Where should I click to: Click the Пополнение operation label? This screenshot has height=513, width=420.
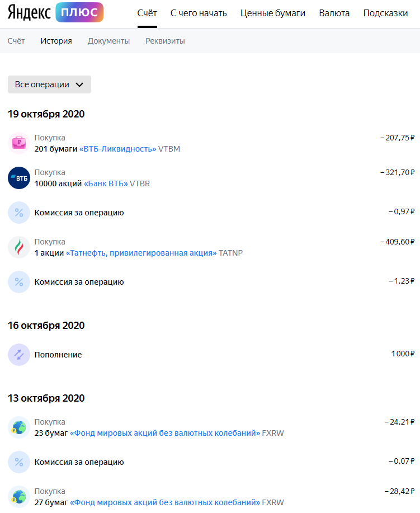[x=58, y=355]
